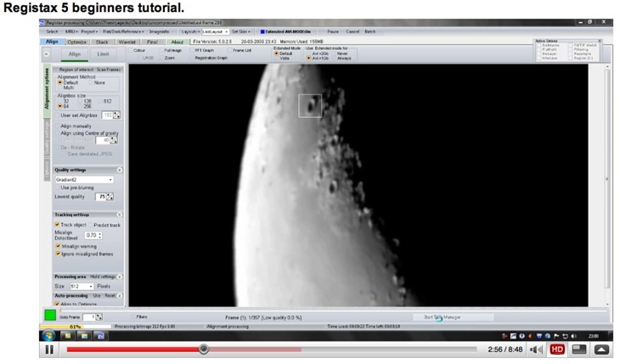Click the Start Task Manager bar
The width and height of the screenshot is (620, 364).
coord(454,317)
